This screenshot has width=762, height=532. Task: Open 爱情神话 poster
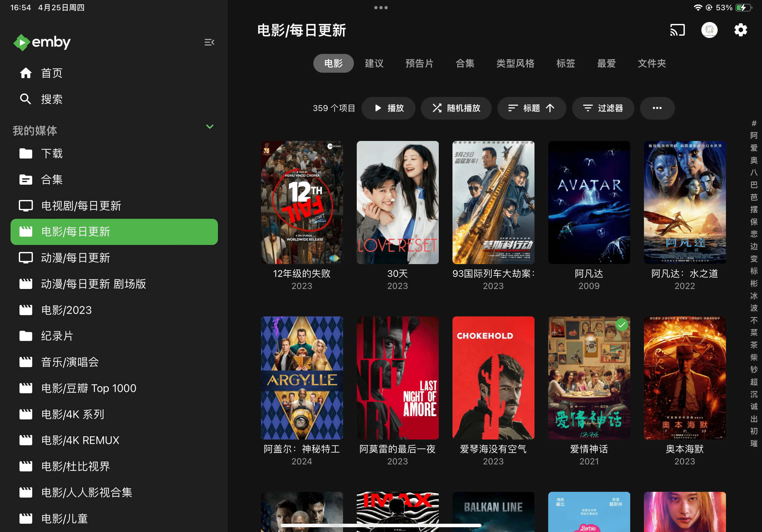pos(589,378)
